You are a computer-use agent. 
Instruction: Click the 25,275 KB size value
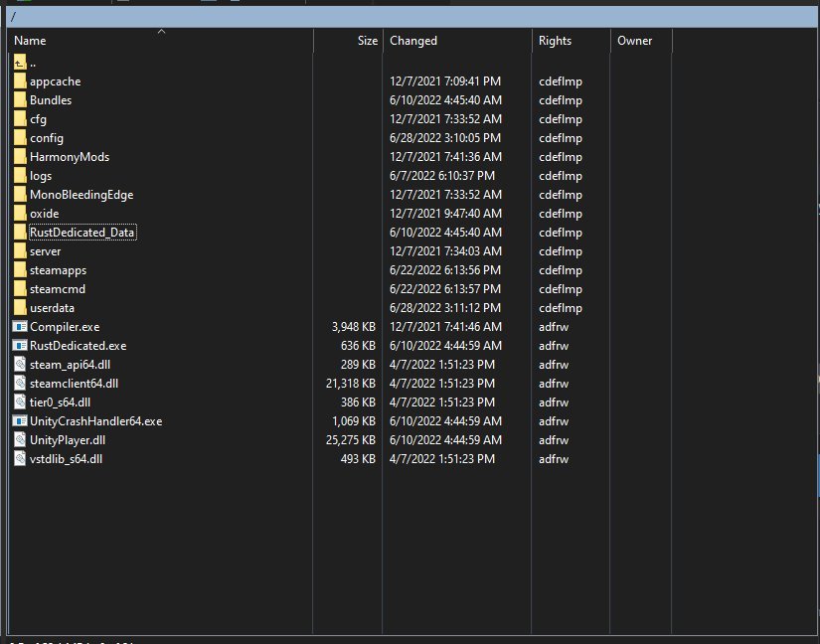(351, 440)
